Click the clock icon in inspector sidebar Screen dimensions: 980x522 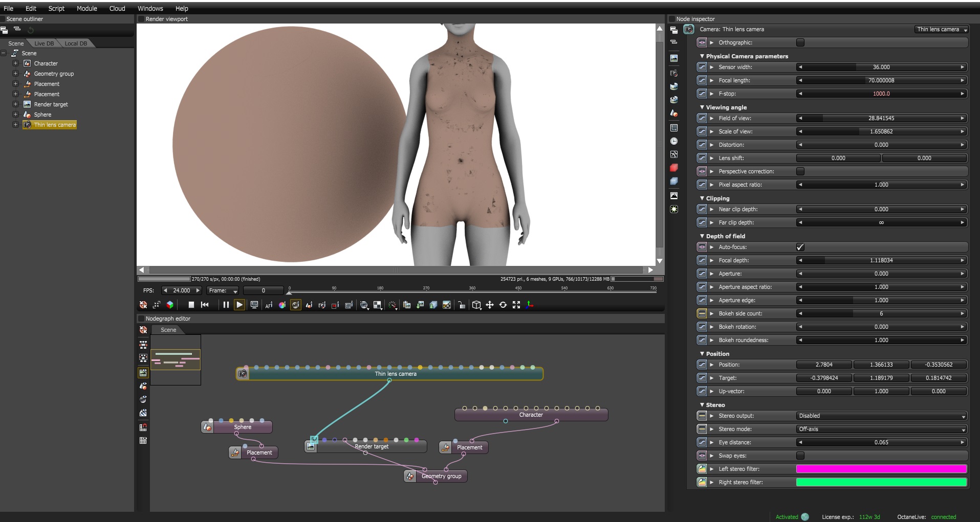674,141
